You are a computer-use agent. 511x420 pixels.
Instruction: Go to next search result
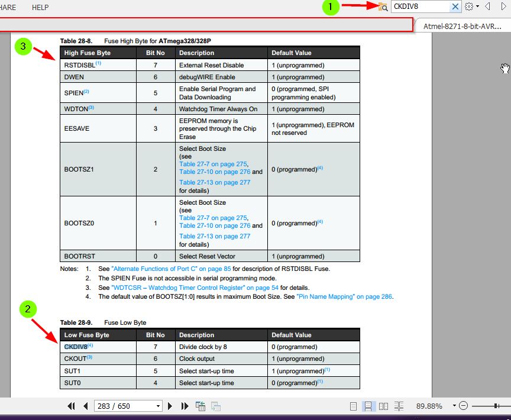coord(503,7)
